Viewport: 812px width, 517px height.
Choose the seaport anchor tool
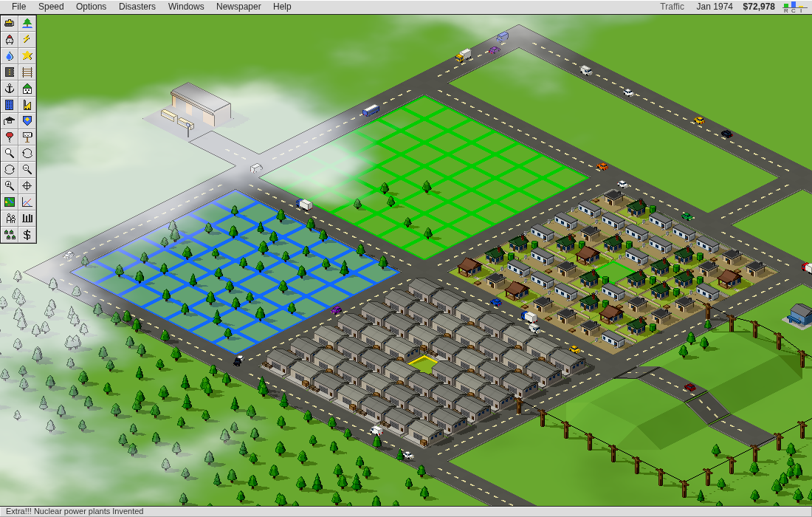pos(10,89)
